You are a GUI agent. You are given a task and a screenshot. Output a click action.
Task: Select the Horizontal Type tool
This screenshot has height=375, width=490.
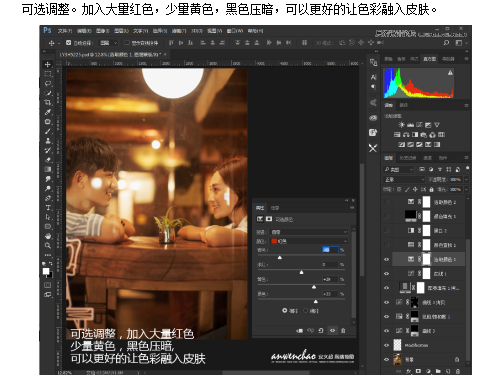click(x=48, y=207)
